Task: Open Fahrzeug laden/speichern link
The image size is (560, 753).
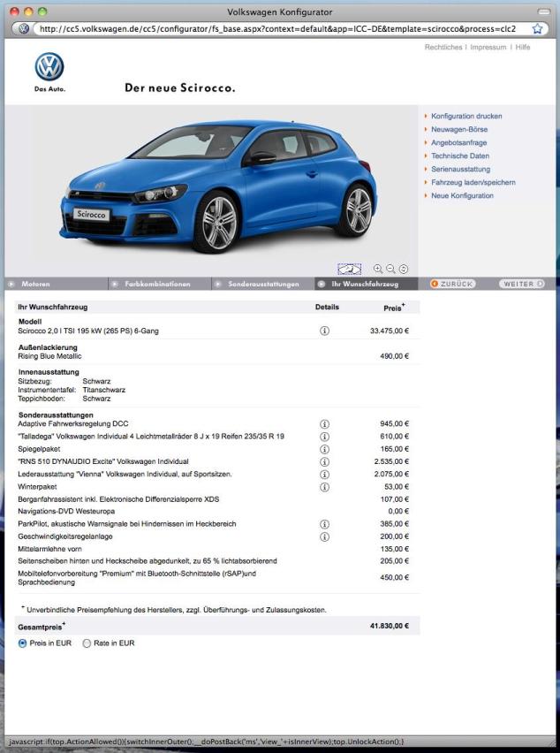Action: [x=473, y=182]
